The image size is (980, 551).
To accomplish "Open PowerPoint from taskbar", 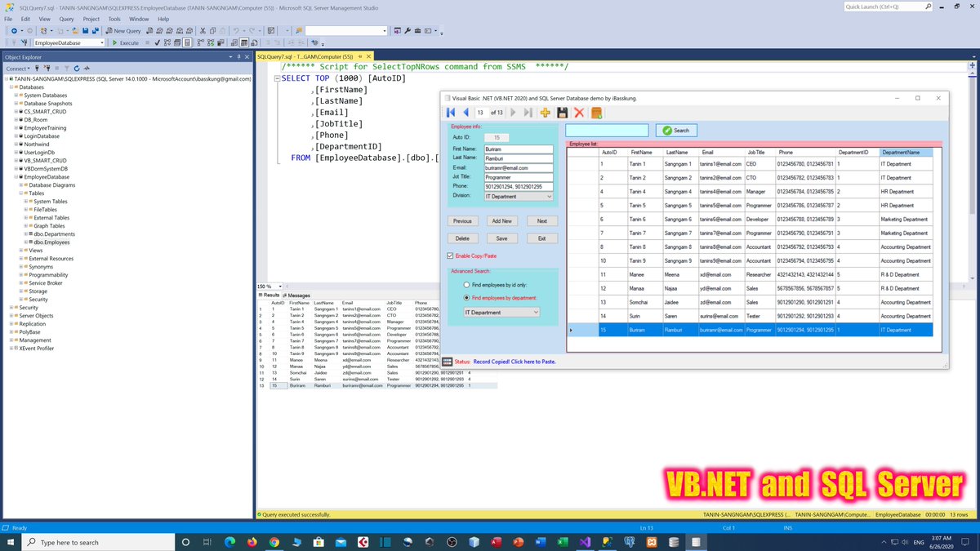I will click(518, 542).
